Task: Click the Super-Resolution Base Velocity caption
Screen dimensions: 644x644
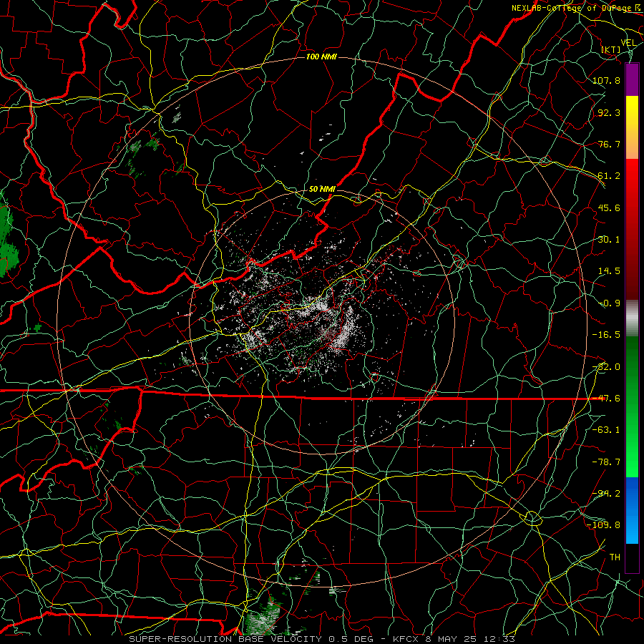Action: point(322,639)
